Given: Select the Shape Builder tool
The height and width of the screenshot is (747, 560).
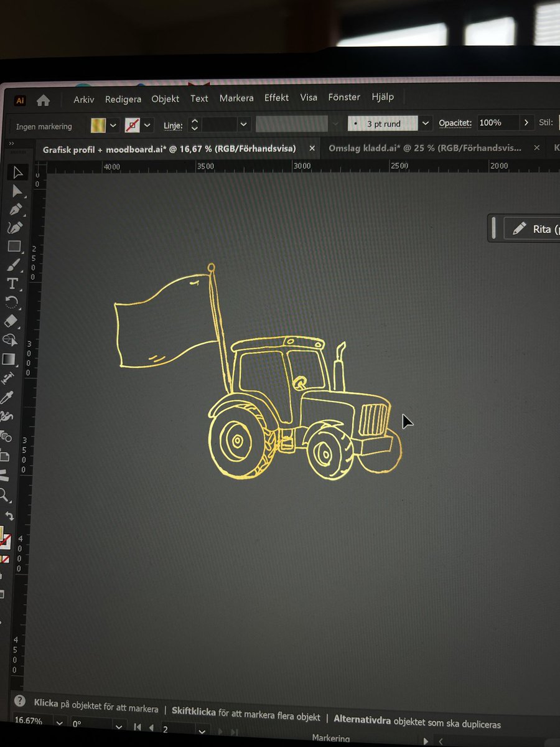Looking at the screenshot, I should [10, 340].
